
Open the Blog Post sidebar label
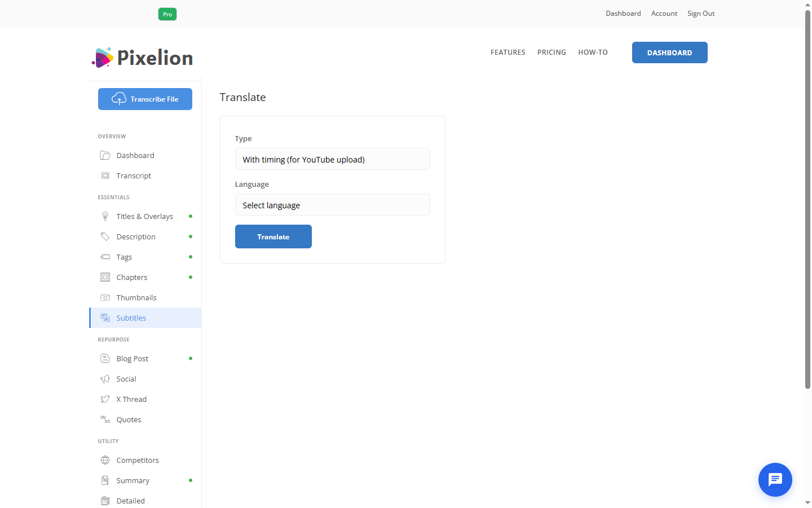pyautogui.click(x=133, y=358)
